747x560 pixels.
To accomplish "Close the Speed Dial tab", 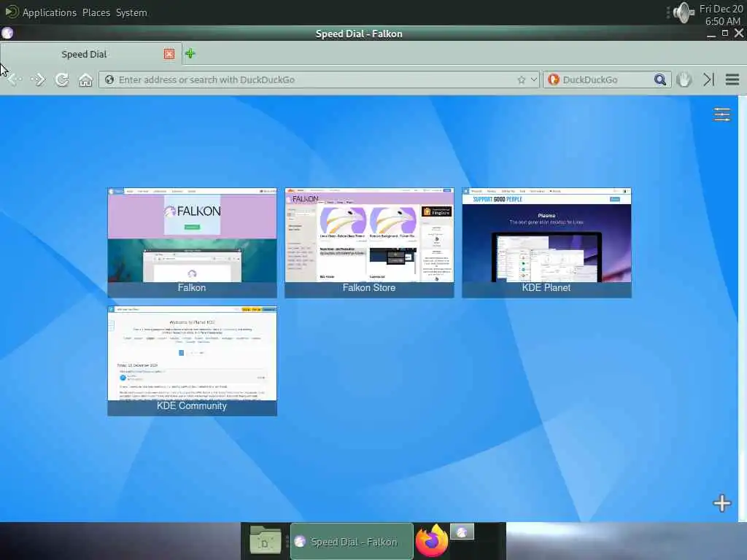I will pyautogui.click(x=169, y=54).
